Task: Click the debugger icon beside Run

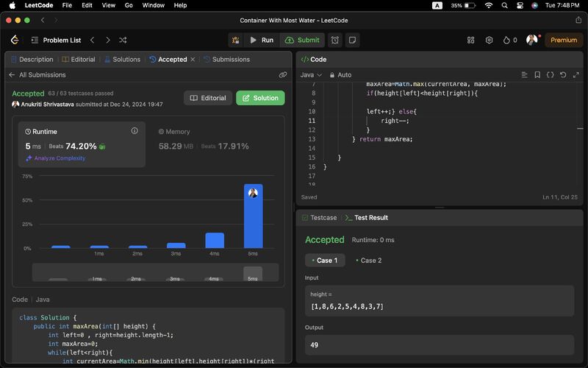Action: (235, 40)
